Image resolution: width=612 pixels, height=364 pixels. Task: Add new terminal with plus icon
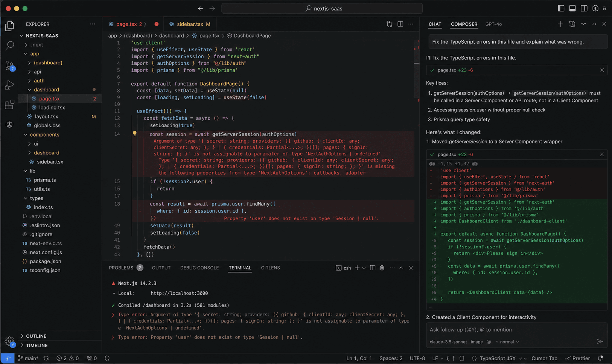point(357,268)
